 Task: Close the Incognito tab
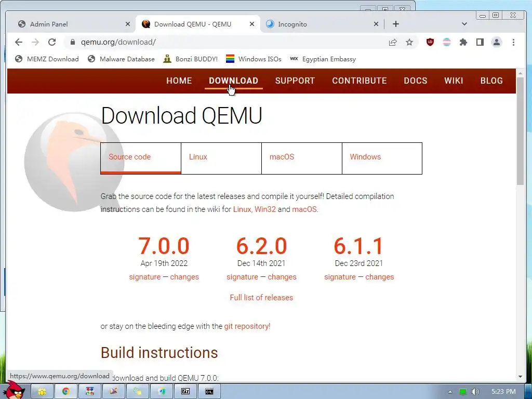coord(376,24)
